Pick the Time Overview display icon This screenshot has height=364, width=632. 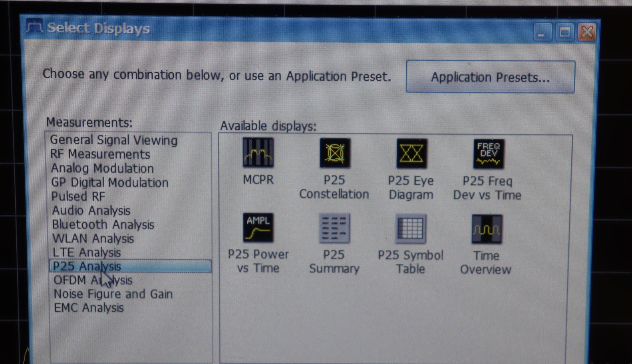point(487,229)
